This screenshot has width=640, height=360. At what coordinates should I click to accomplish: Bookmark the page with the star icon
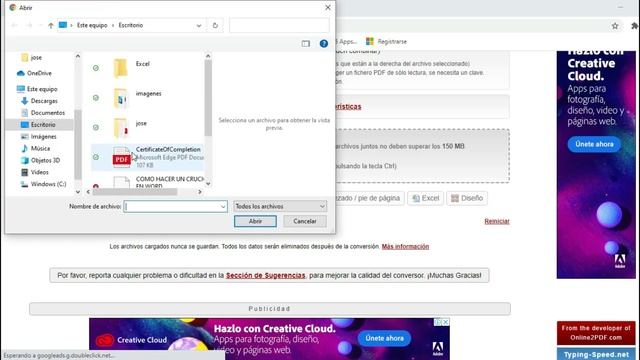tap(615, 26)
